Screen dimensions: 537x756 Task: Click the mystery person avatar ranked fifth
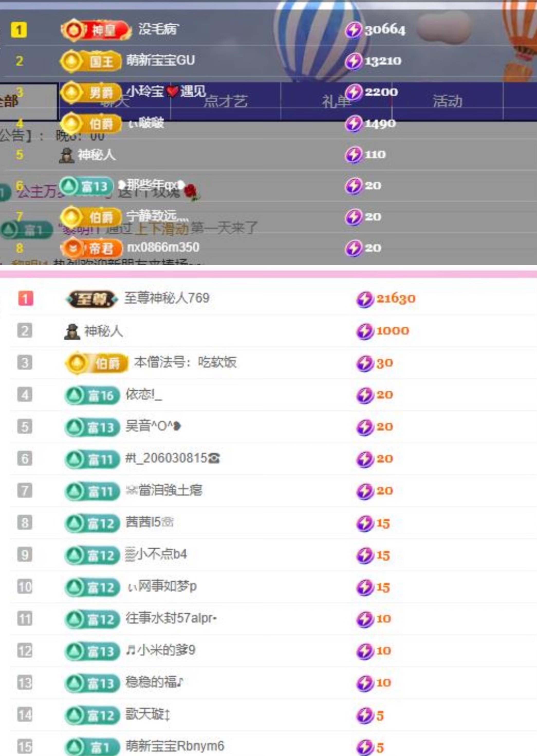pyautogui.click(x=67, y=155)
